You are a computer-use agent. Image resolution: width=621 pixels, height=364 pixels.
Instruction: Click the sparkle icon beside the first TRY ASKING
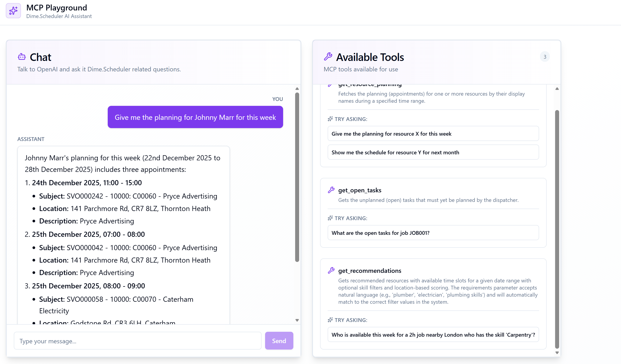coord(330,119)
